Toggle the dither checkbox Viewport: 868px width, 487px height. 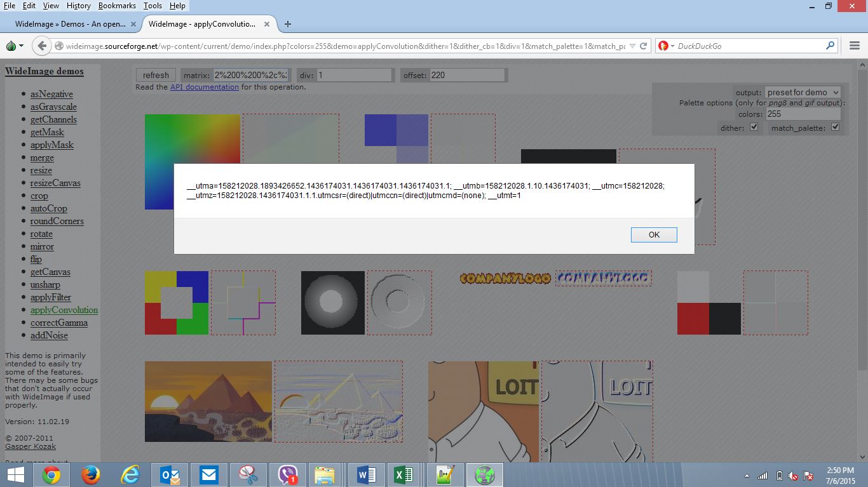pyautogui.click(x=754, y=127)
